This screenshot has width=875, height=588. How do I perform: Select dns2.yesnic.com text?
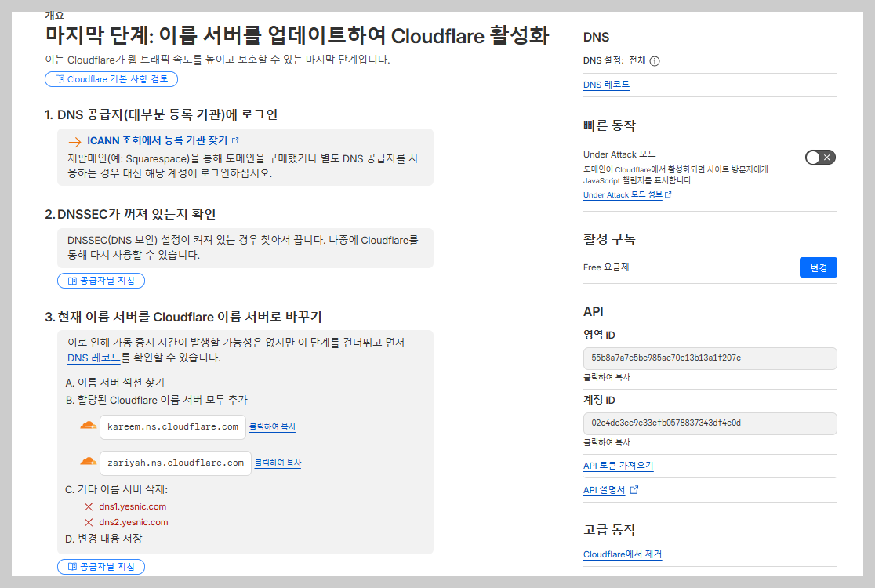133,522
